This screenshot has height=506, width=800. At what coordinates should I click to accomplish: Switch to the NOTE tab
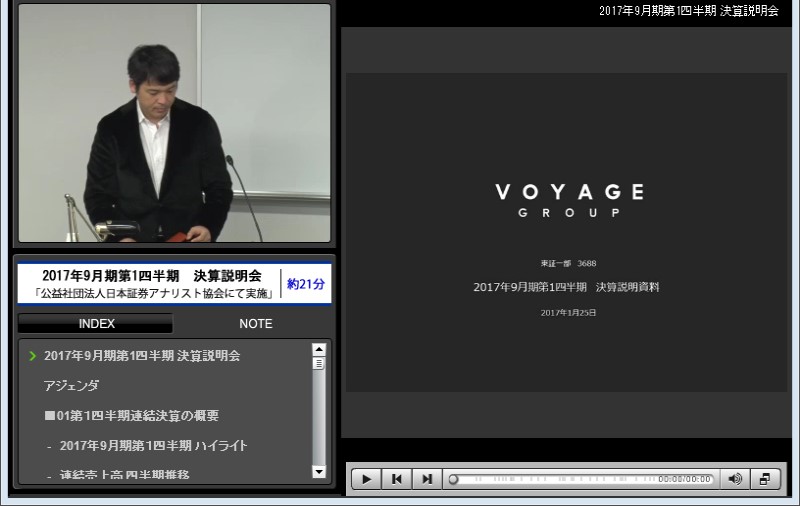coord(256,323)
